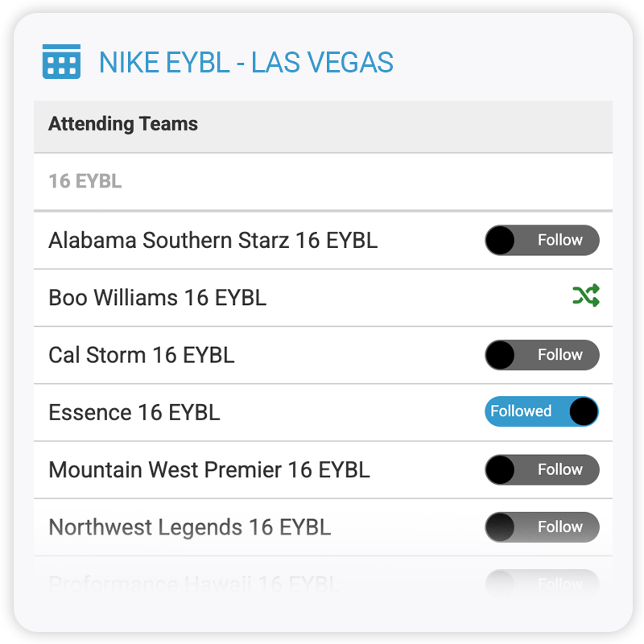Select Proformance Hawaii 16 EYBL team name
644x644 pixels.
195,583
